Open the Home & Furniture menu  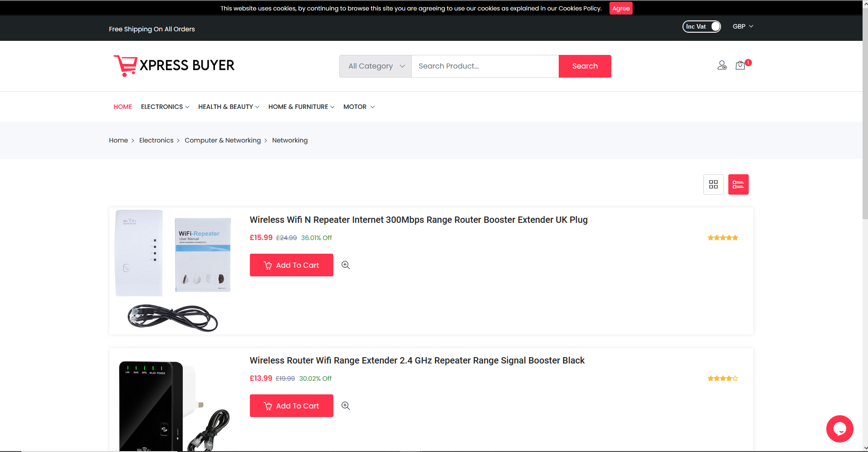301,107
